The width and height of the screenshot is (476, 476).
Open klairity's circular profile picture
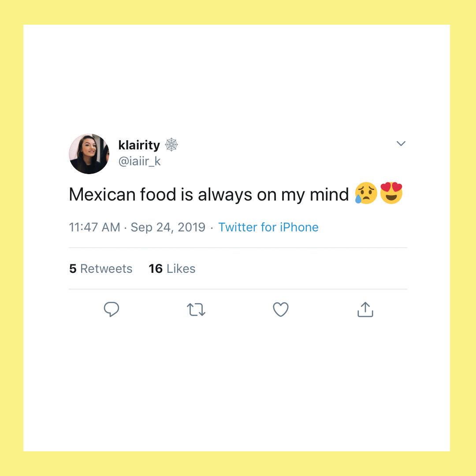point(89,154)
